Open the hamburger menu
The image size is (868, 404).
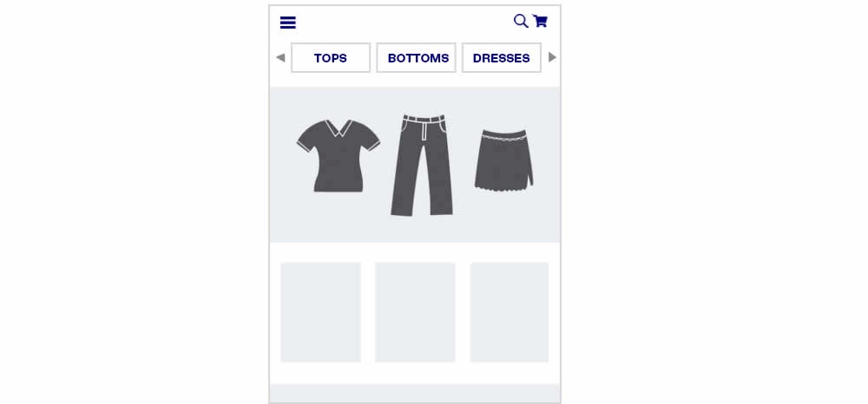[x=288, y=23]
